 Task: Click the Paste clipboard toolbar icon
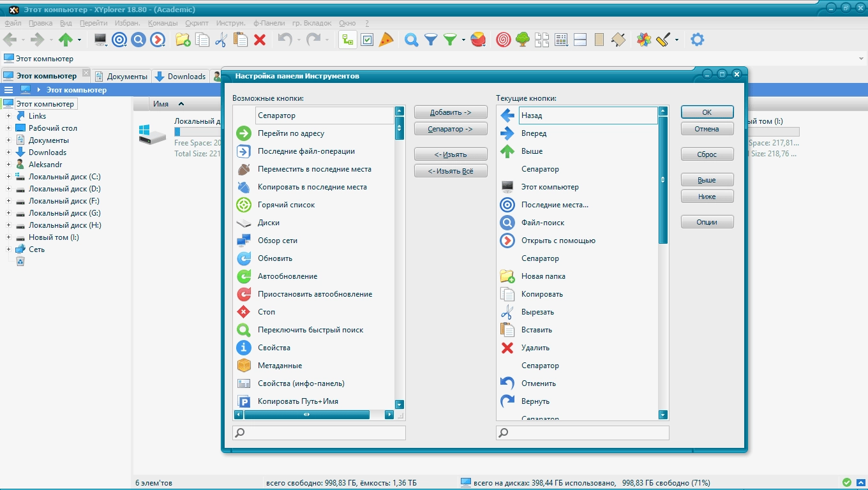point(241,40)
